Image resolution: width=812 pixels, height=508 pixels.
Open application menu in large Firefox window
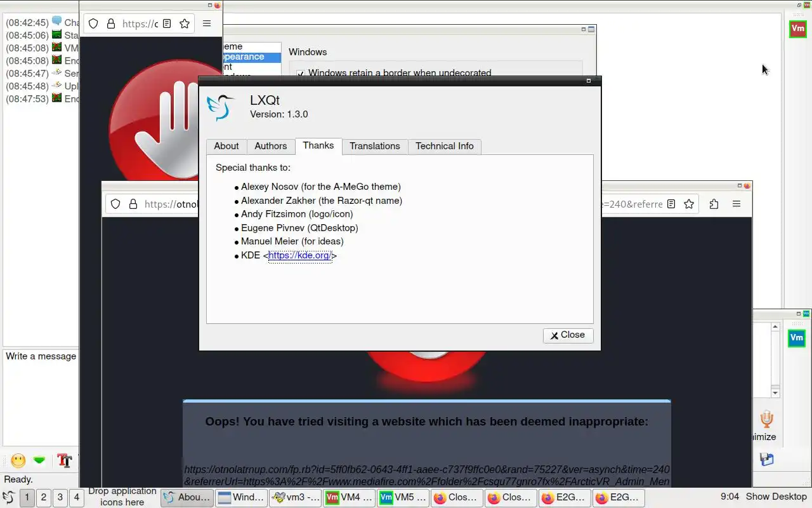click(x=737, y=204)
